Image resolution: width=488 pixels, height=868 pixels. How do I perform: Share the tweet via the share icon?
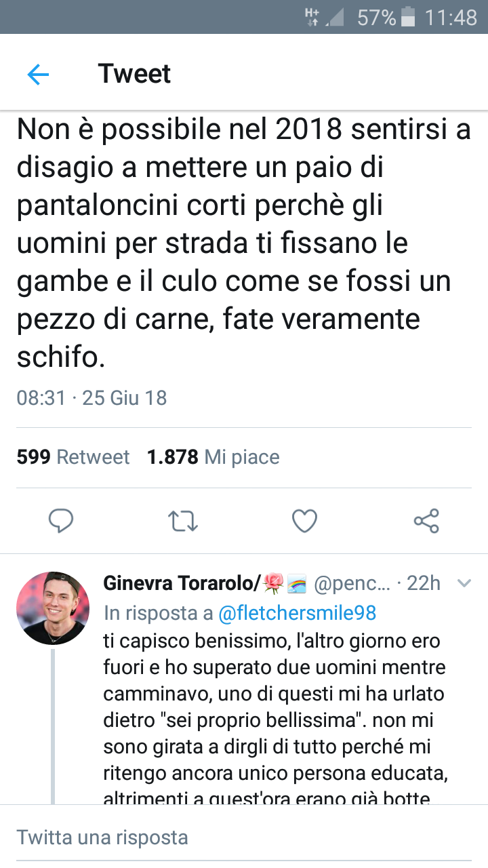[426, 521]
